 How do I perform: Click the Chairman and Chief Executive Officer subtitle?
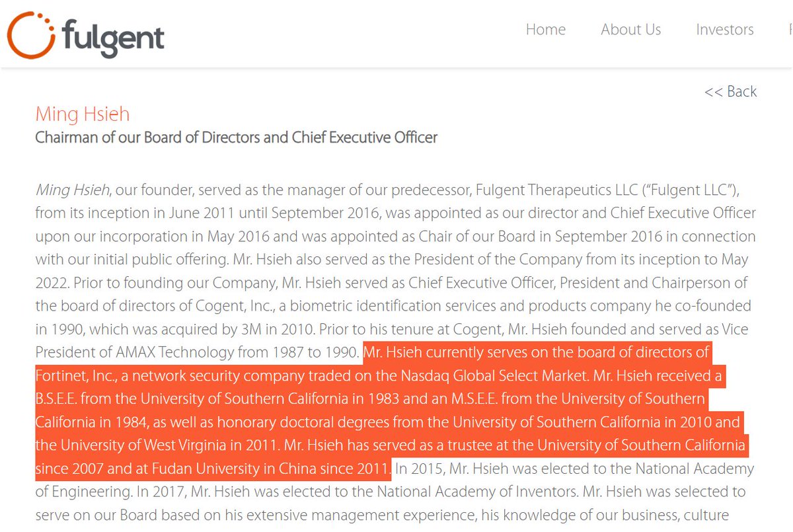click(236, 138)
